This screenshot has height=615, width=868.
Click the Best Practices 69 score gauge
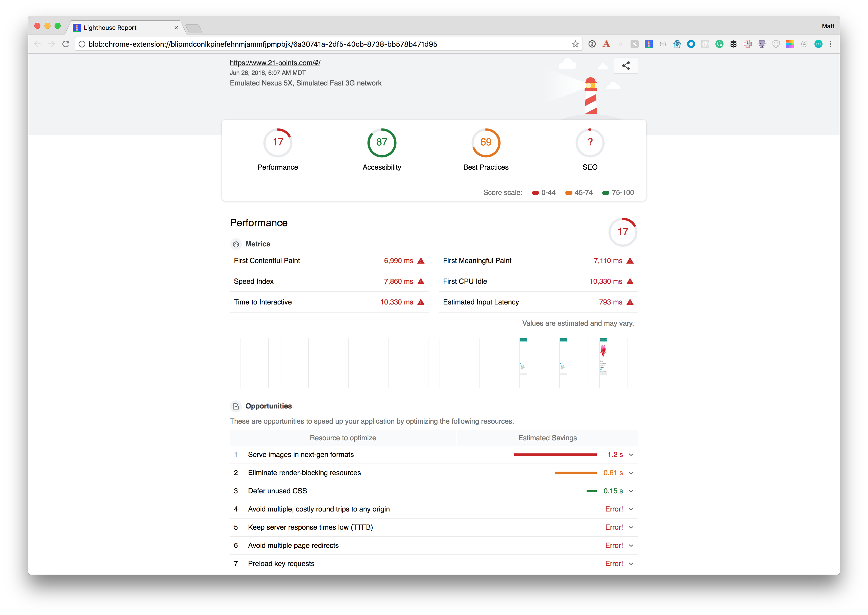486,143
